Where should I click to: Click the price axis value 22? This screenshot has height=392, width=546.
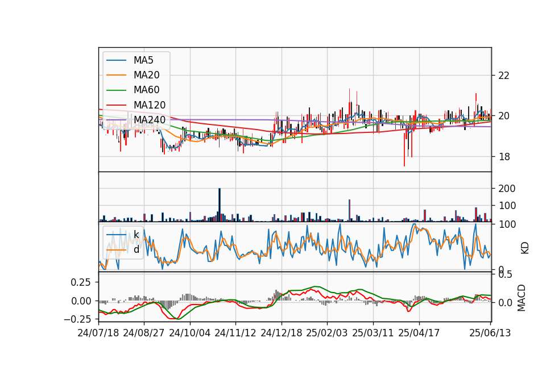pos(504,76)
